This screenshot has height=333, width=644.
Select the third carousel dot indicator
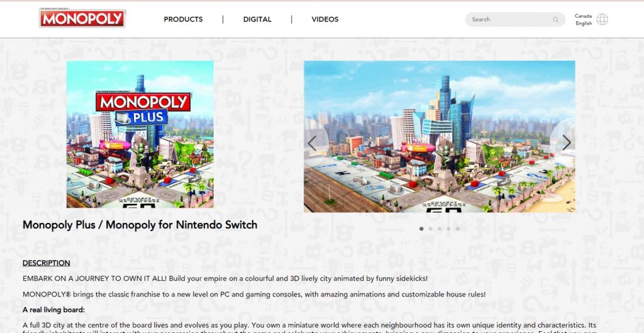[x=440, y=229]
